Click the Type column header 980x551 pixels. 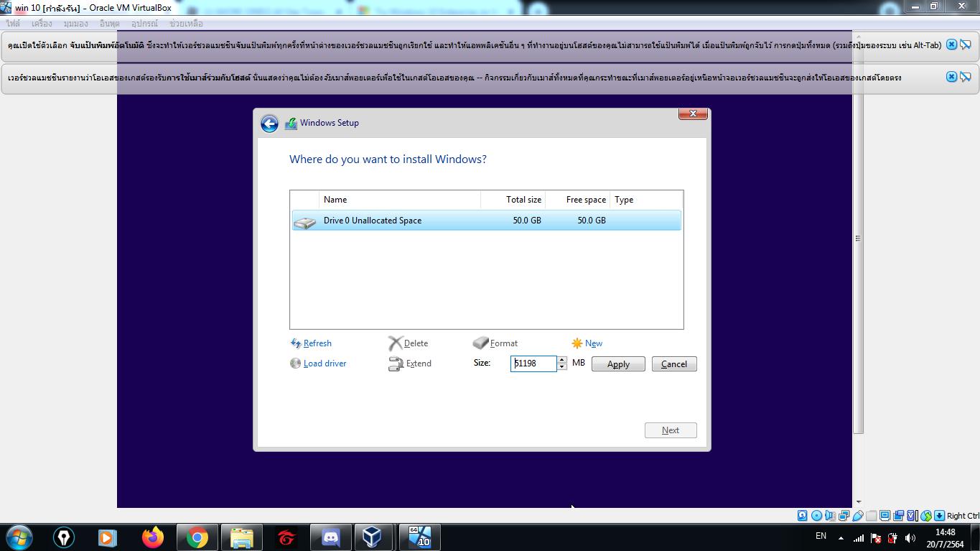pos(646,200)
